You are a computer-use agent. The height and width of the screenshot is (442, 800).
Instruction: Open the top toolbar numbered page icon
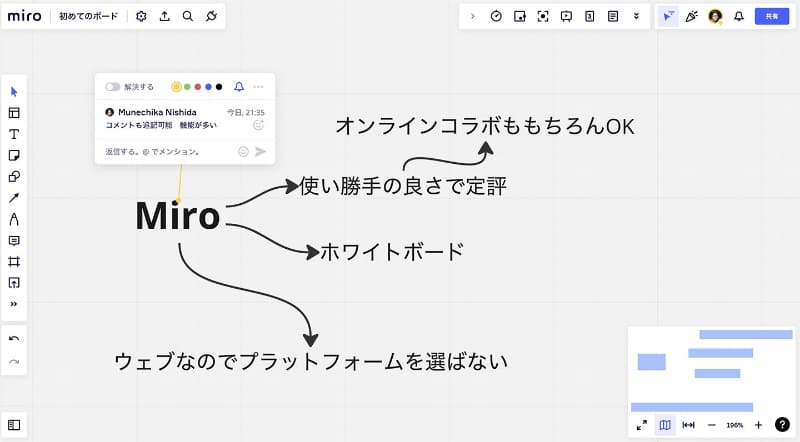[x=590, y=16]
